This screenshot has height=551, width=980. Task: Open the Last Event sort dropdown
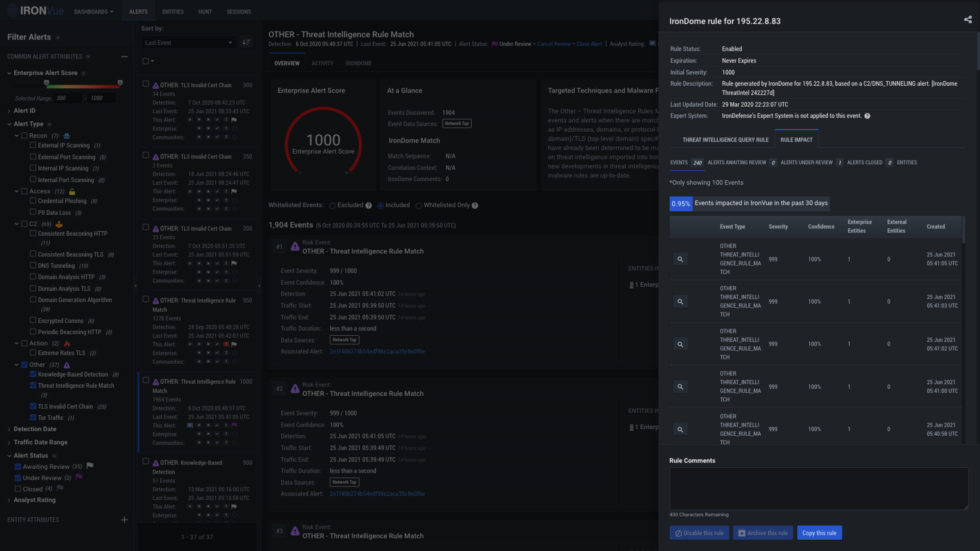click(x=188, y=43)
